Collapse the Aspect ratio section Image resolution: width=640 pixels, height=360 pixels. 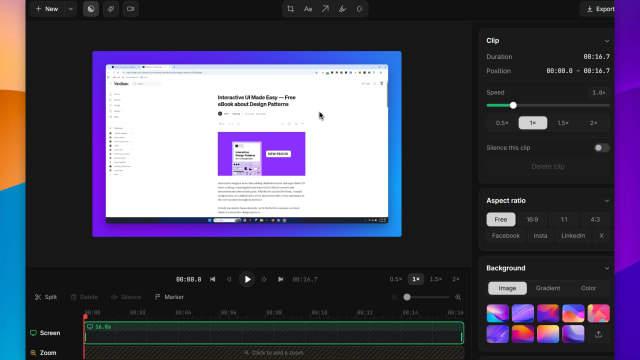607,201
